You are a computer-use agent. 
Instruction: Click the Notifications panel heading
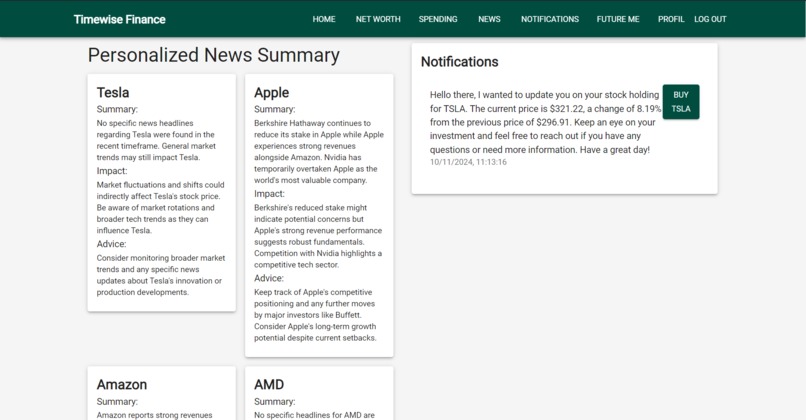(460, 62)
